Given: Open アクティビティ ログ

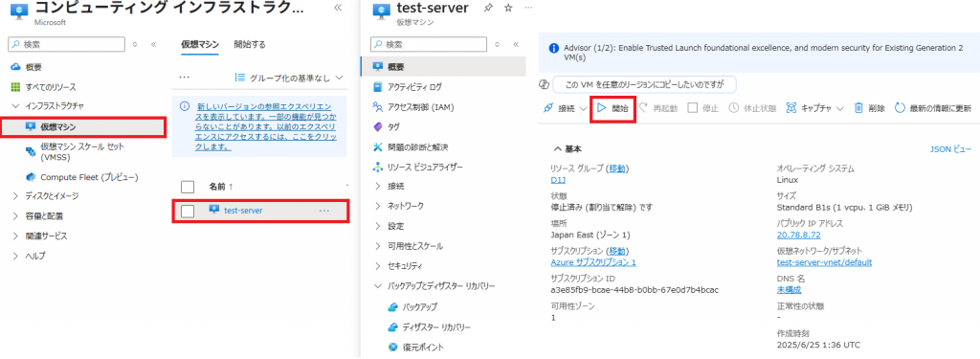Looking at the screenshot, I should (414, 87).
